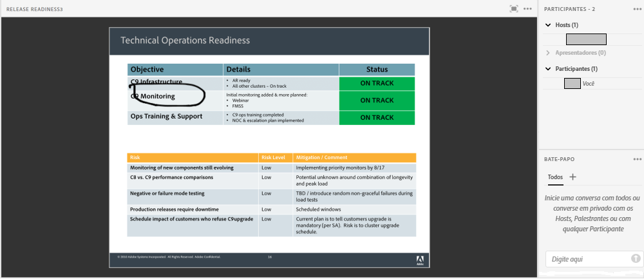Click 'Schedule impact of customers who refuse C9upgrade'
Image resolution: width=644 pixels, height=279 pixels.
pos(192,219)
